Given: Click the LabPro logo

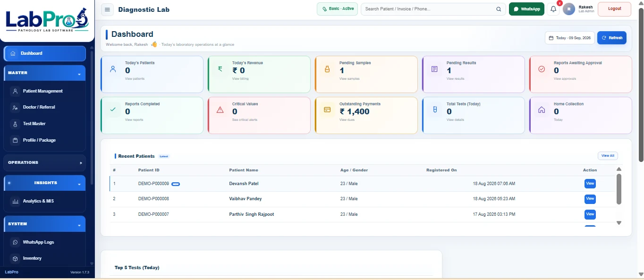Looking at the screenshot, I should coord(47,19).
